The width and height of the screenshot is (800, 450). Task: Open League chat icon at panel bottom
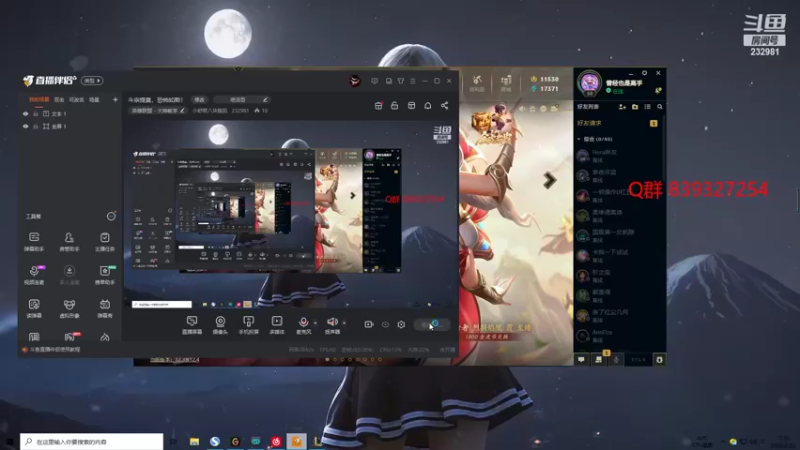pos(581,360)
